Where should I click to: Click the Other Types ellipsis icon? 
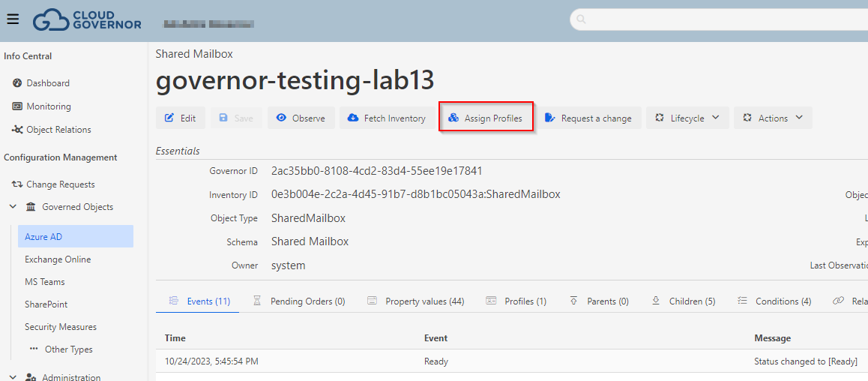click(x=34, y=349)
